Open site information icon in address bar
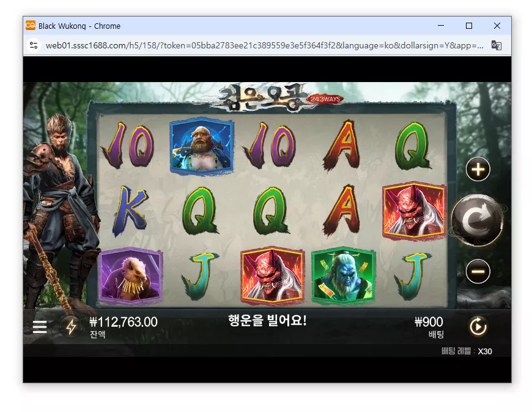 (34, 45)
